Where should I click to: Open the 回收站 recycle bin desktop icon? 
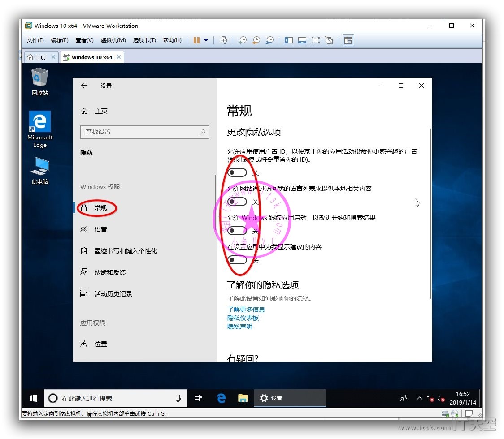40,82
